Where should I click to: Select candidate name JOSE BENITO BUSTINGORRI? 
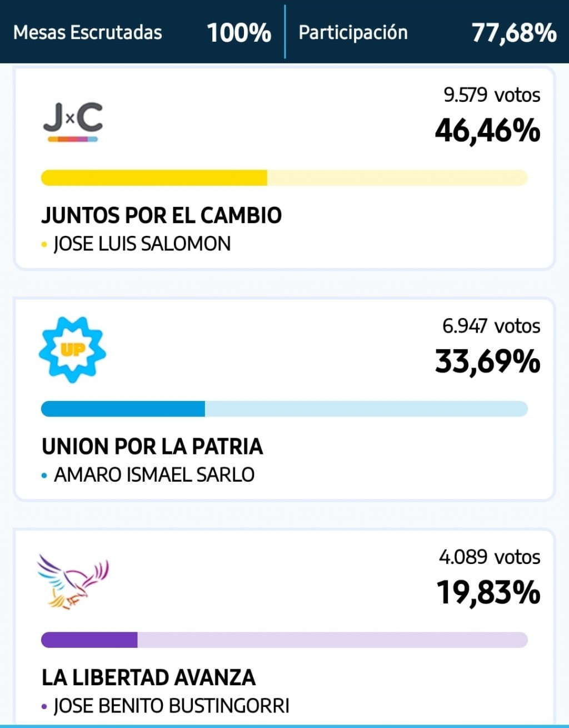pos(172,706)
